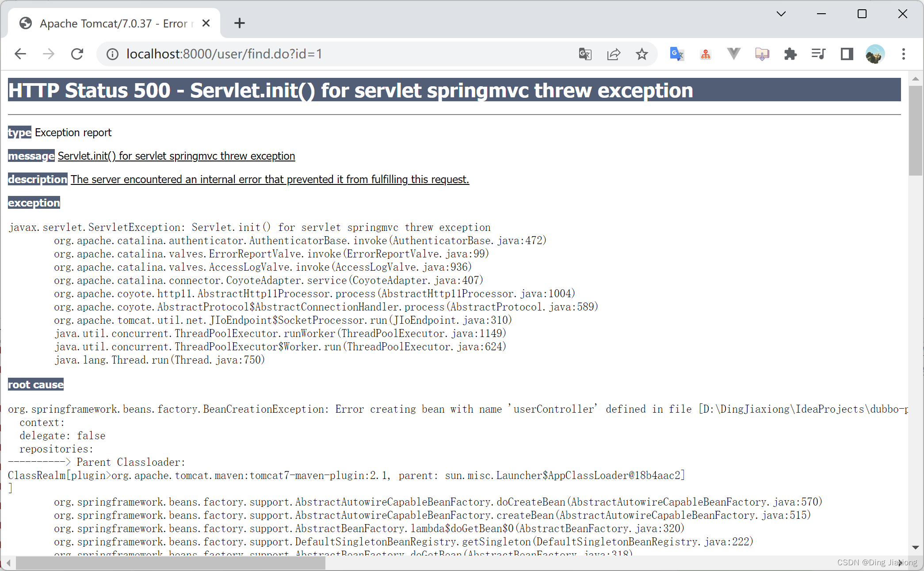Share this page icon
The image size is (924, 571).
[614, 54]
